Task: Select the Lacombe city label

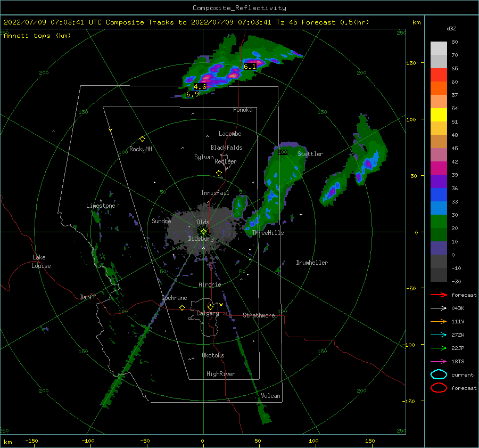Action: [x=230, y=134]
